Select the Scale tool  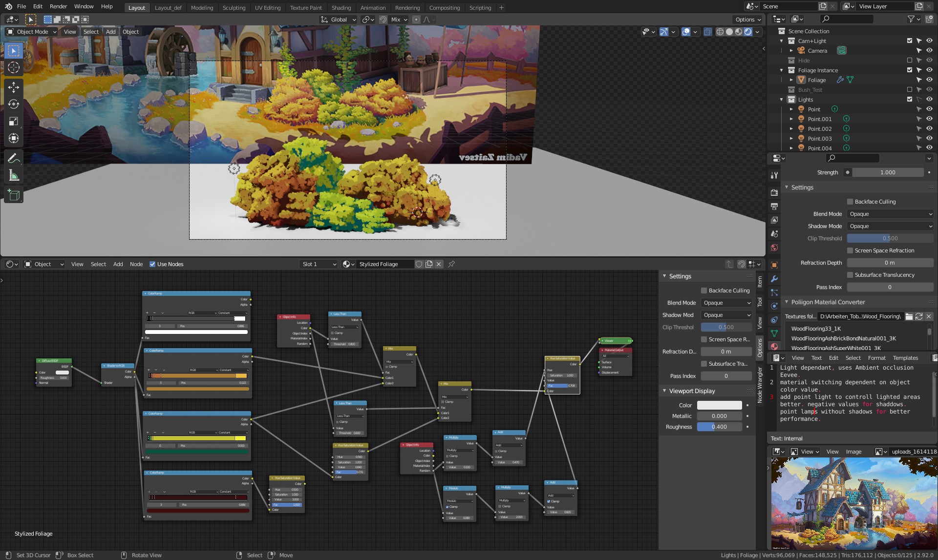tap(14, 122)
